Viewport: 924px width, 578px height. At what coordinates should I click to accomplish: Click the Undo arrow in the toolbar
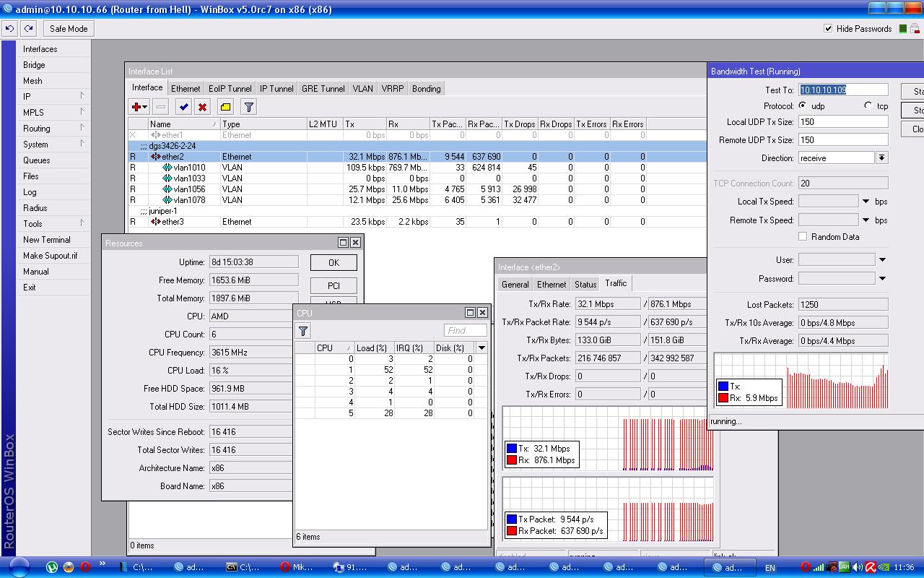pos(9,29)
